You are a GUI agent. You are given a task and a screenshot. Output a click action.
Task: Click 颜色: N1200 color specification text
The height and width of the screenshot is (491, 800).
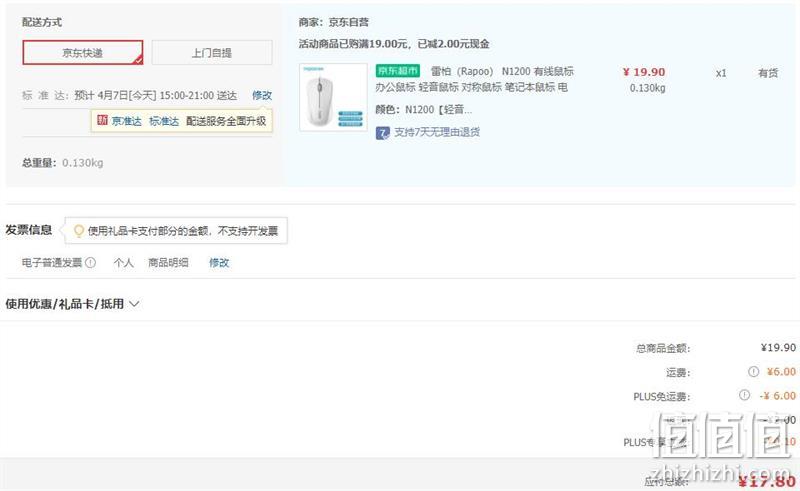(x=423, y=109)
